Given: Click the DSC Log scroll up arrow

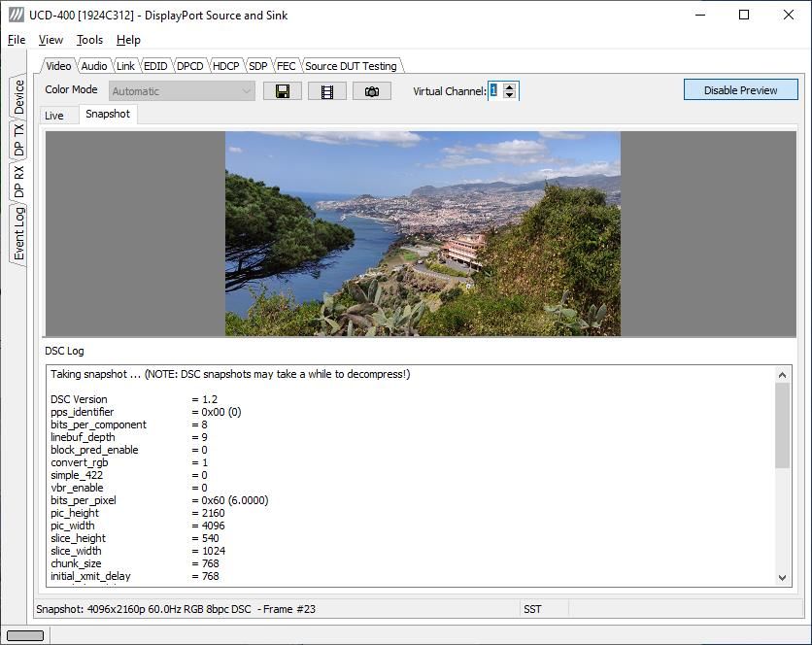Looking at the screenshot, I should pyautogui.click(x=782, y=375).
